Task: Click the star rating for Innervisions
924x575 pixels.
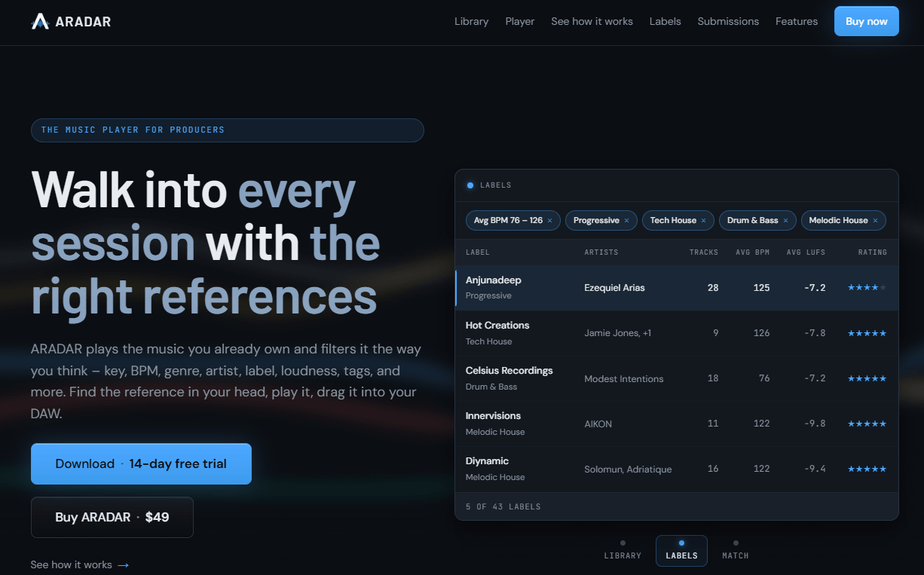Action: point(867,424)
